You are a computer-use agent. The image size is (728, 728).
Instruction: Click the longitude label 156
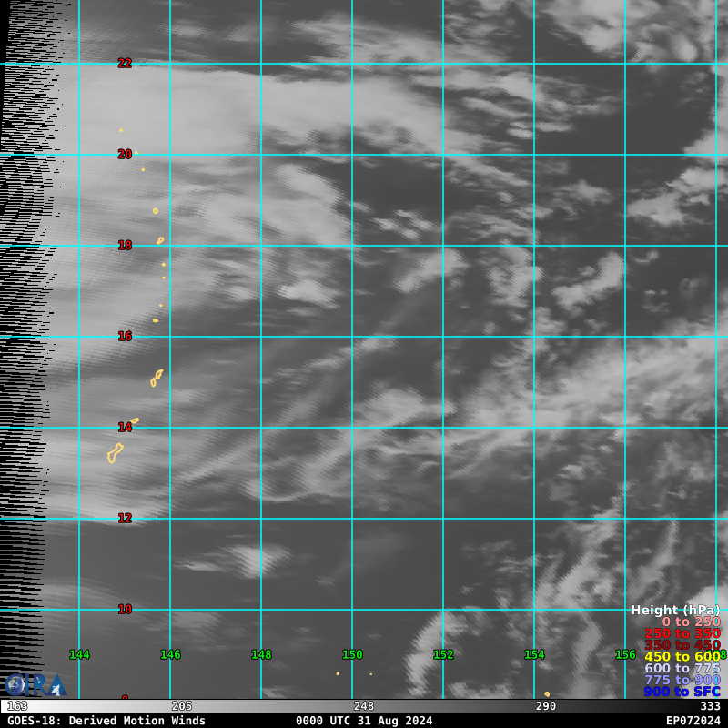pyautogui.click(x=625, y=654)
